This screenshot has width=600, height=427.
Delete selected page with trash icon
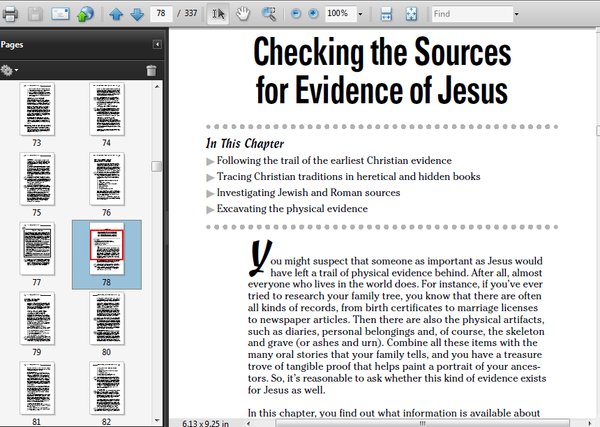tap(151, 70)
